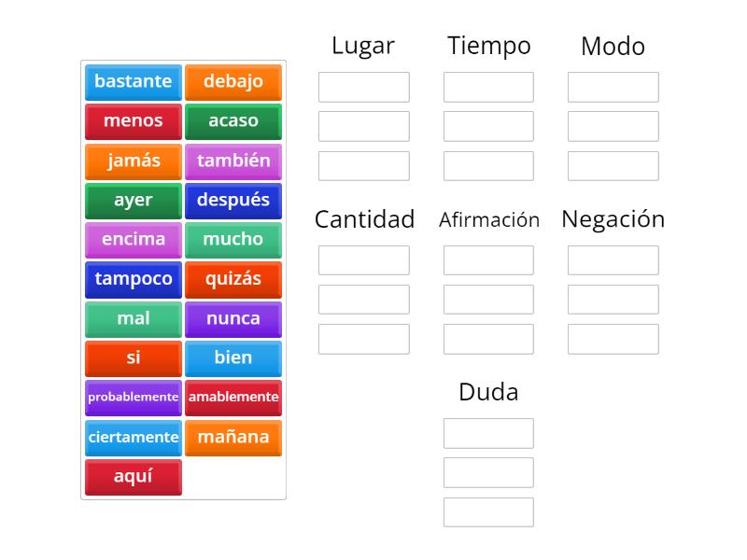This screenshot has height=560, width=747.
Task: Click the first empty box under Duda
Action: [488, 433]
